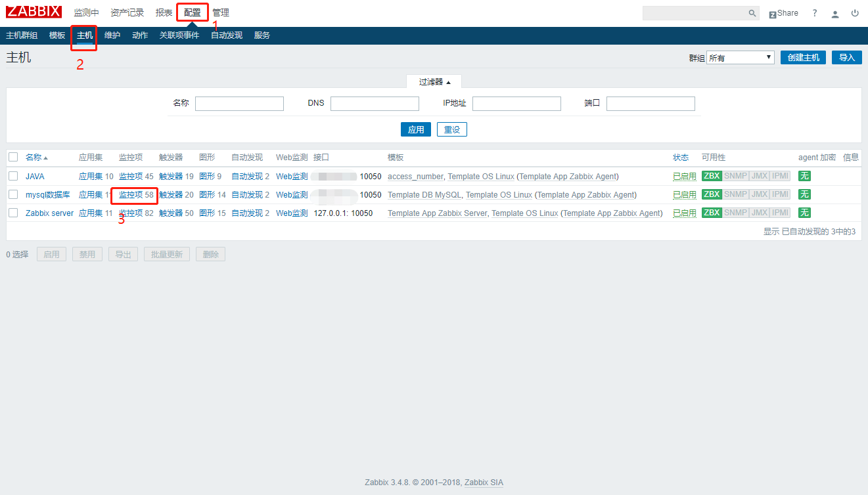Go to 主机群组 submenu

click(22, 35)
